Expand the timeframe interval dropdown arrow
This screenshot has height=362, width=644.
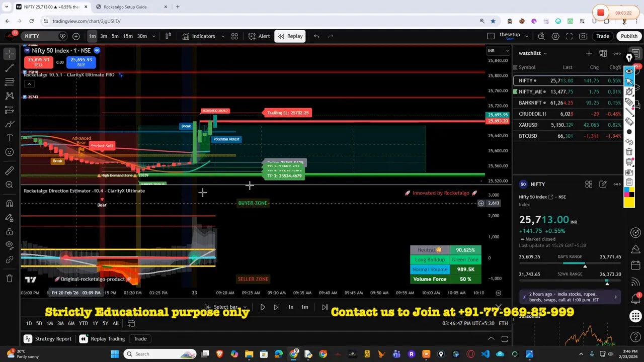pos(153,36)
